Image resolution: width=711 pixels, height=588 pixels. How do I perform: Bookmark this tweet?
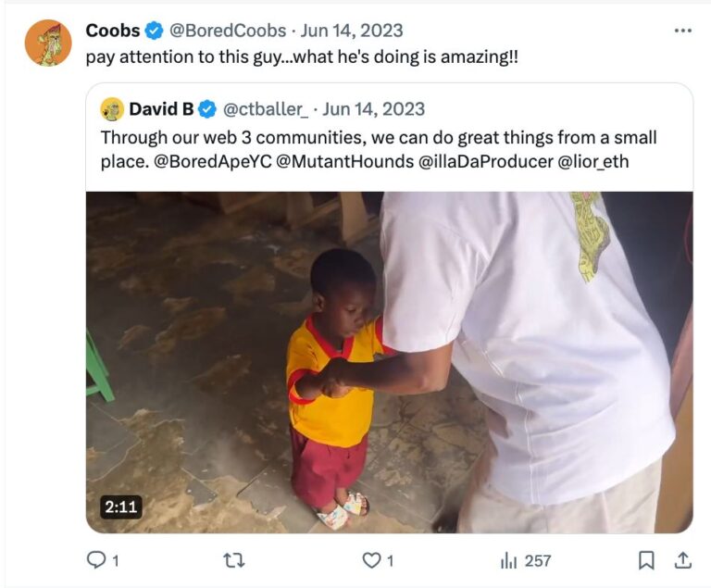coord(646,560)
